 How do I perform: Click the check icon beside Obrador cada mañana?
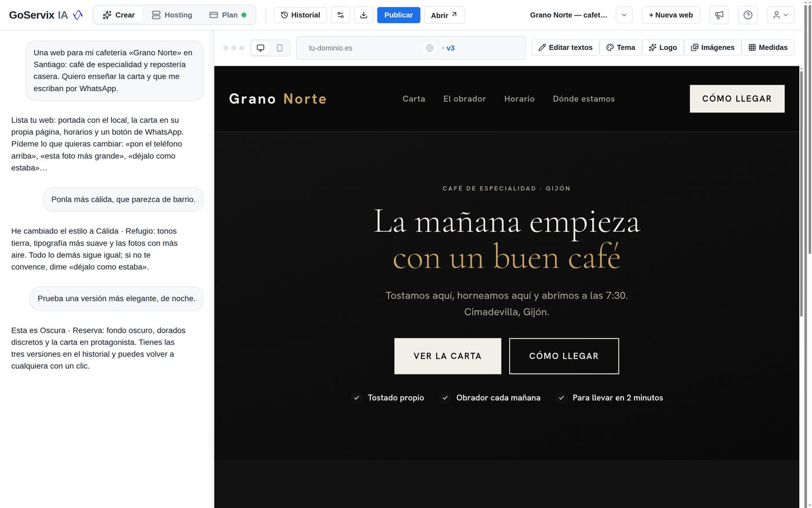445,398
